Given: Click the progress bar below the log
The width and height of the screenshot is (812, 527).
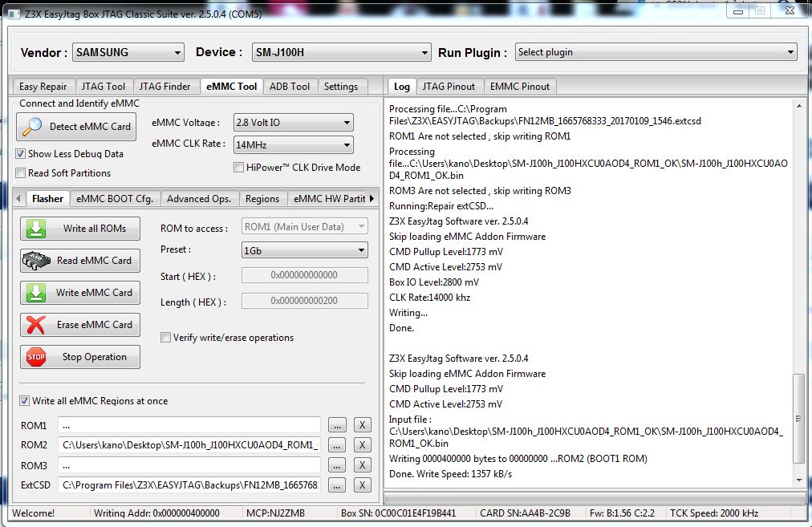Looking at the screenshot, I should tap(595, 497).
